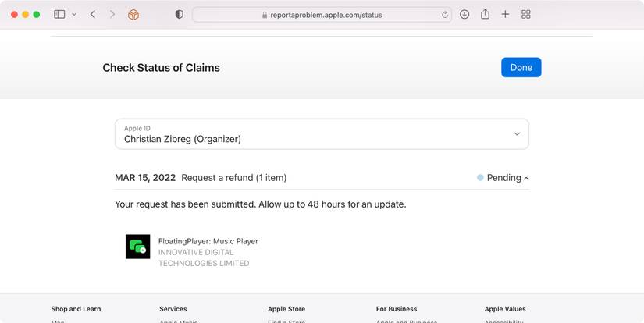Collapse the Pending claim details

[503, 178]
